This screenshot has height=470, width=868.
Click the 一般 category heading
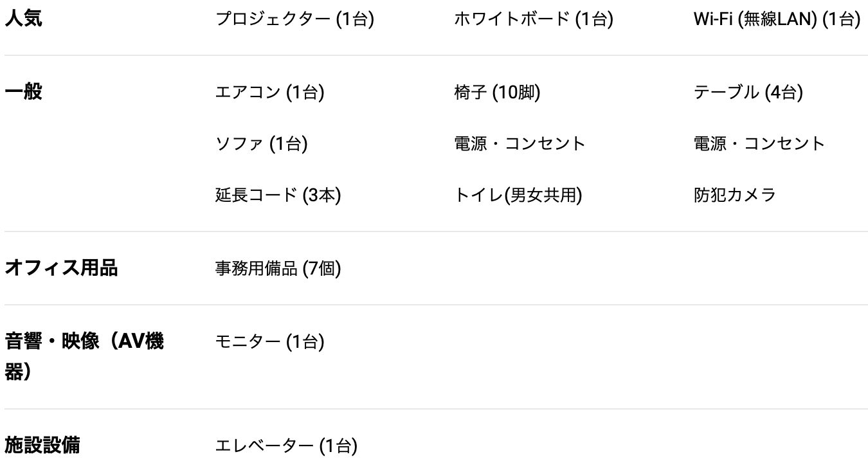(24, 92)
